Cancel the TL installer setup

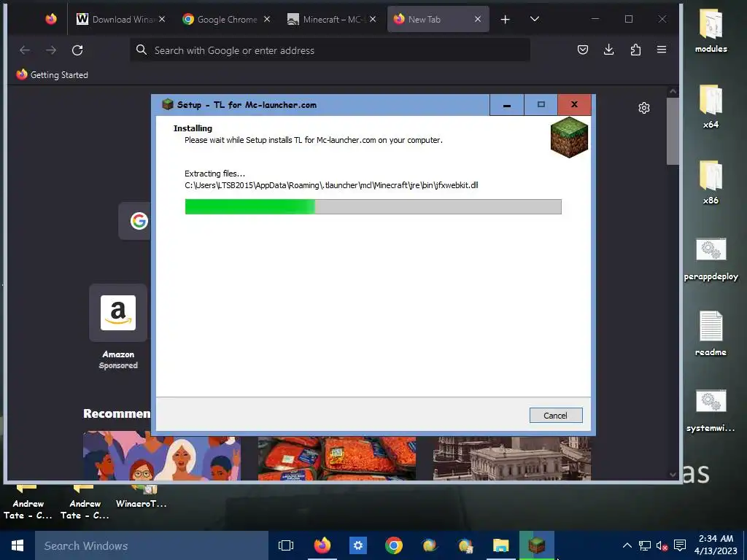[x=555, y=415]
